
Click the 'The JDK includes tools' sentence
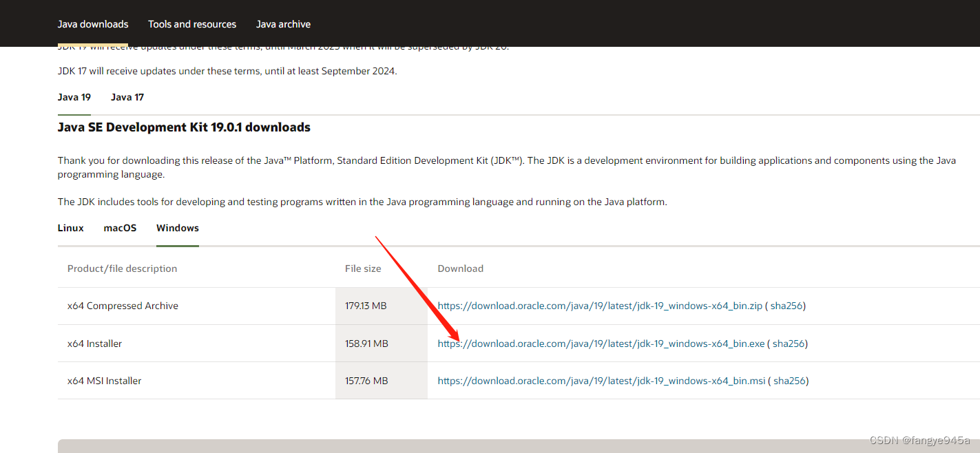point(362,202)
